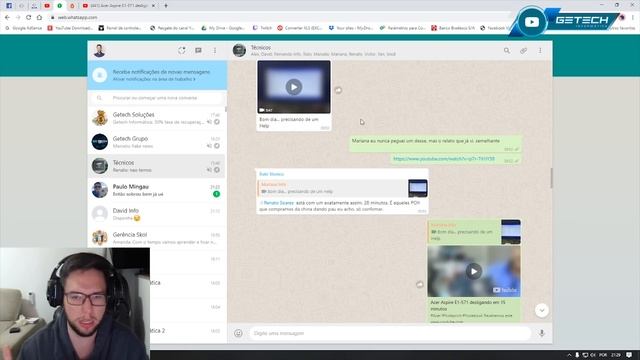Viewport: 640px width, 360px height.
Task: Open group info via Técnicos header title
Action: [261, 48]
